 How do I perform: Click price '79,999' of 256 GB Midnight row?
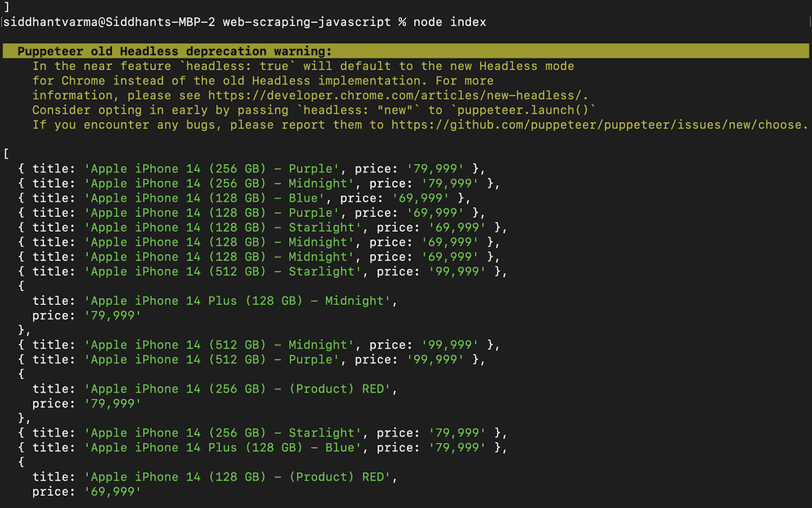450,184
